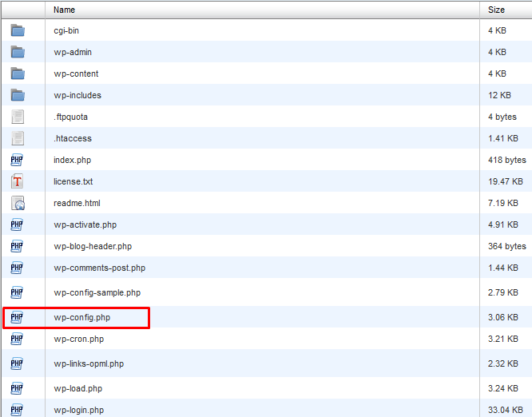Click the 3.06 KB size value

click(503, 317)
